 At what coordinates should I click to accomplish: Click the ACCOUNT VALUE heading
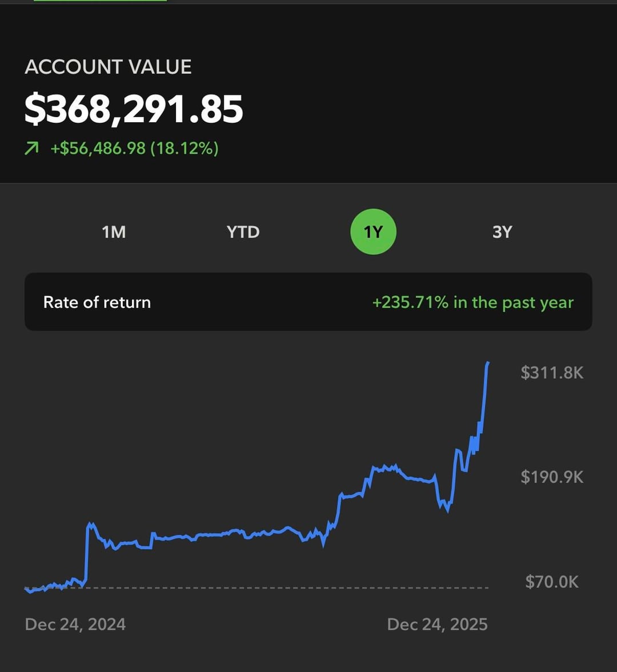tap(108, 67)
